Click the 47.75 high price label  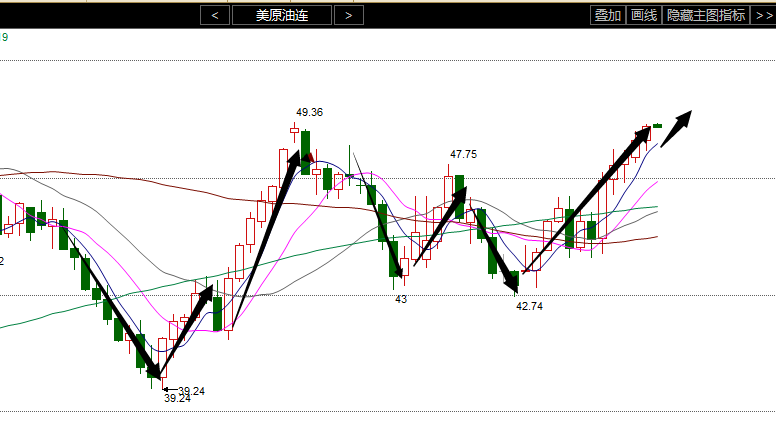(463, 154)
